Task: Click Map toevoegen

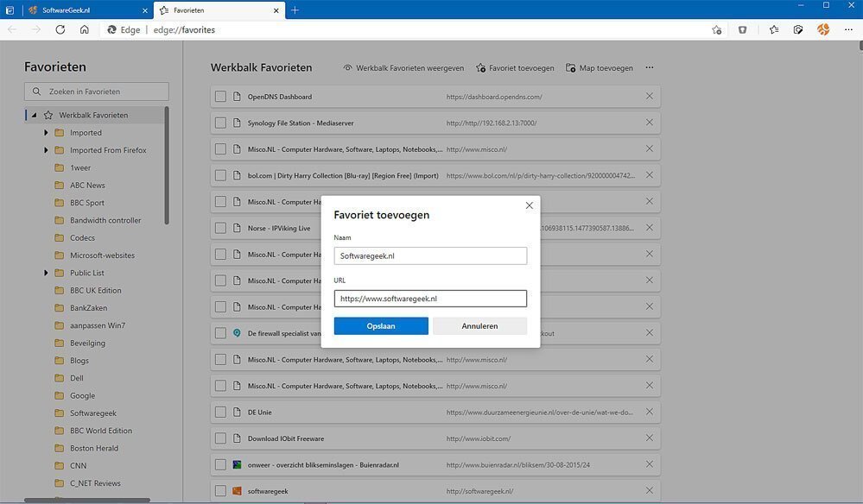Action: click(600, 68)
